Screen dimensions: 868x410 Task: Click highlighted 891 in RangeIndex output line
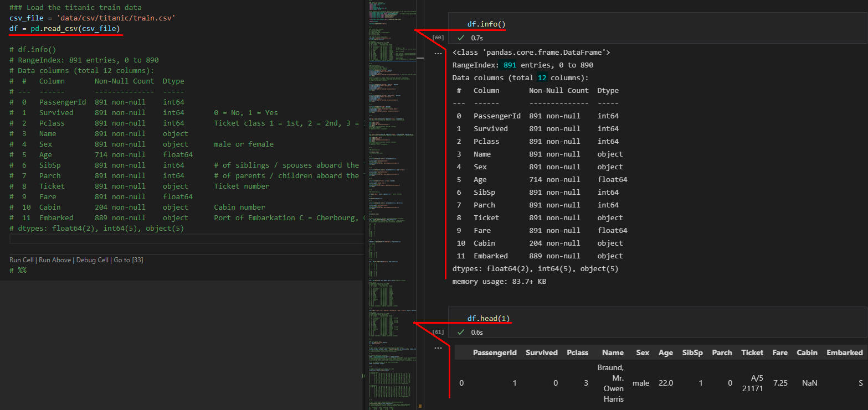click(x=510, y=65)
